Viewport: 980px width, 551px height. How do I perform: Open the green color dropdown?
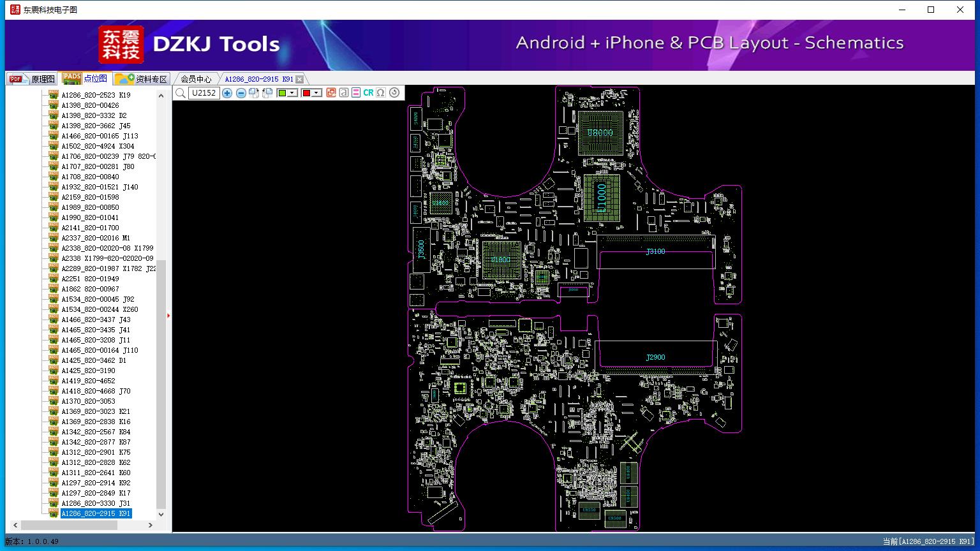292,93
